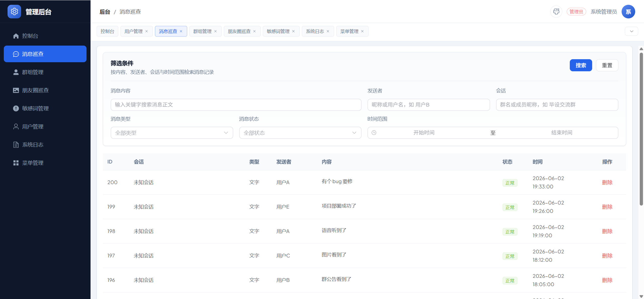Click the chat bubble icon beside 消息巡查

click(16, 54)
